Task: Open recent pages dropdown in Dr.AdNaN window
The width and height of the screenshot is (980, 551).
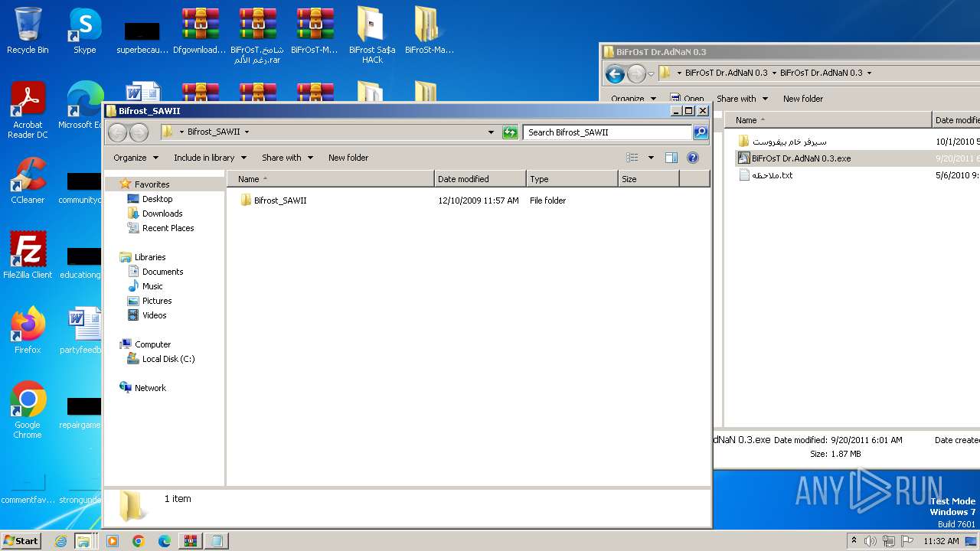Action: tap(651, 73)
